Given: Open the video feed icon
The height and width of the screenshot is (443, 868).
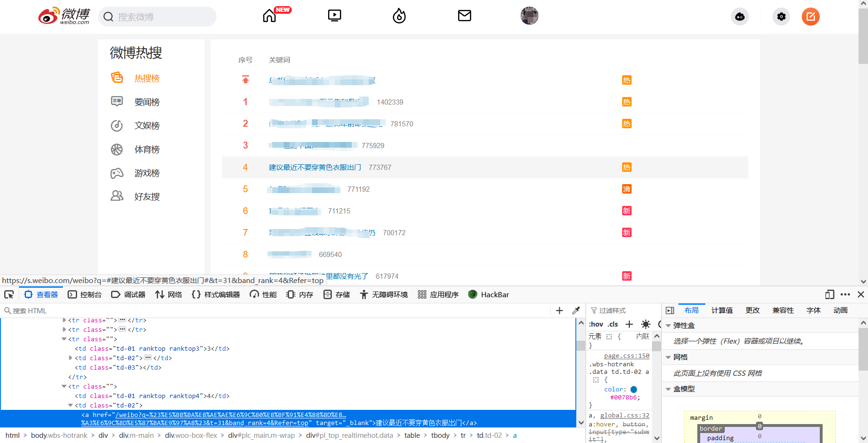Looking at the screenshot, I should 334,16.
